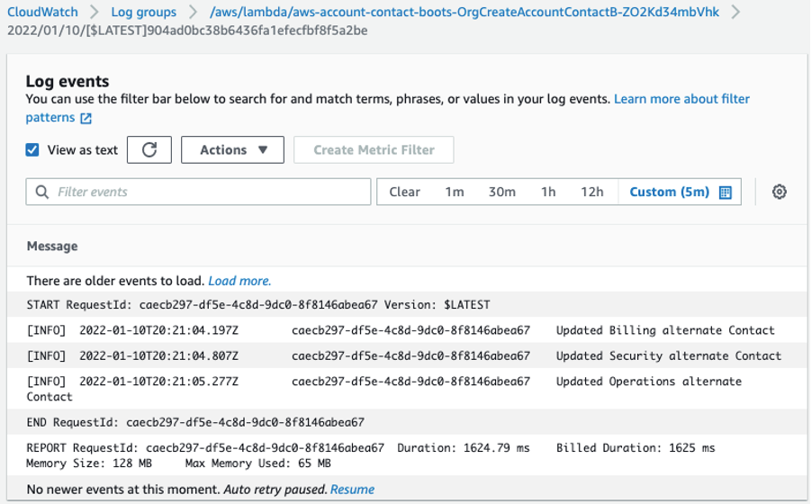
Task: Clear the time range filter
Action: coord(404,192)
